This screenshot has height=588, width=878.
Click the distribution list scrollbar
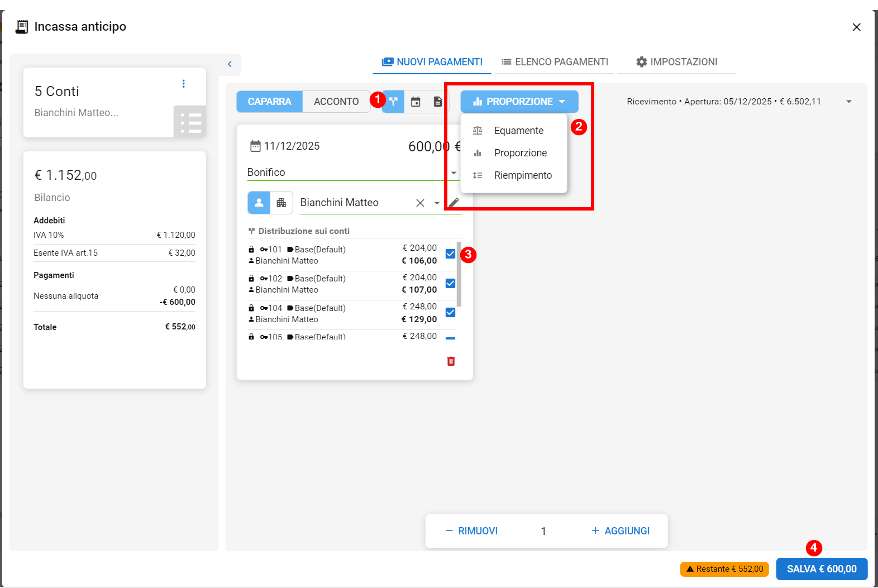pos(459,274)
